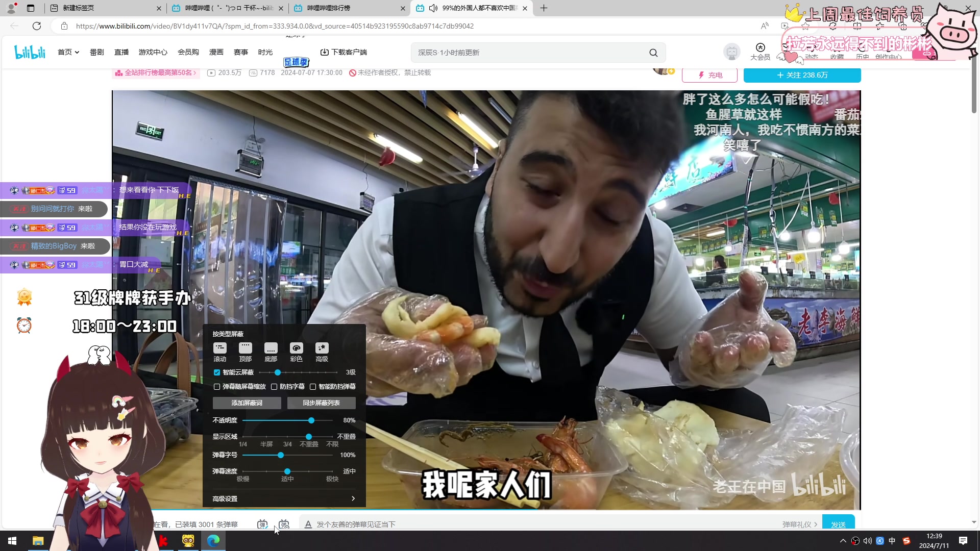The height and width of the screenshot is (551, 980).
Task: Switch to 哔哩哔哩排行榜 browser tab
Action: coord(350,8)
